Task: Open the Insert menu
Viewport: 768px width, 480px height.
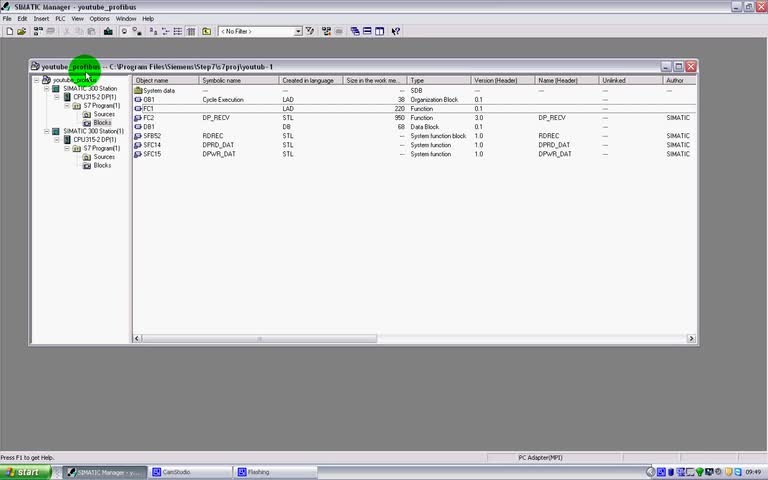Action: (x=41, y=19)
